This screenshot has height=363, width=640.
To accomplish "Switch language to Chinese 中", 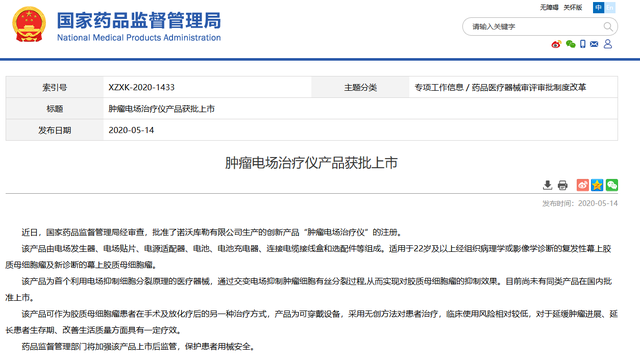I will tap(598, 7).
